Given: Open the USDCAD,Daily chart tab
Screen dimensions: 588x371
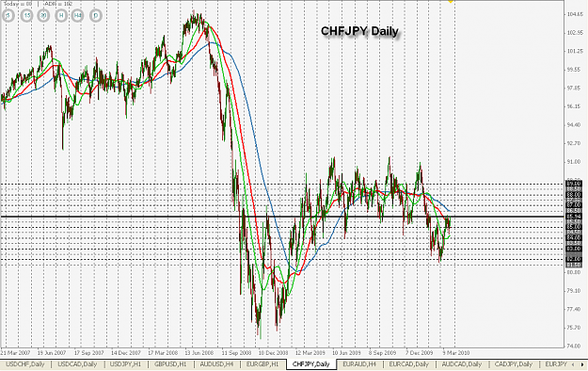Looking at the screenshot, I should point(77,363).
